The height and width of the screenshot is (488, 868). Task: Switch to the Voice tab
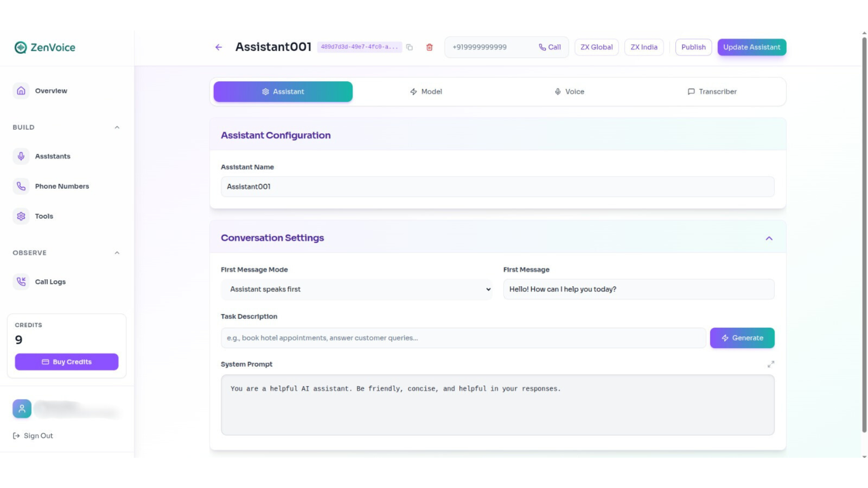(569, 92)
